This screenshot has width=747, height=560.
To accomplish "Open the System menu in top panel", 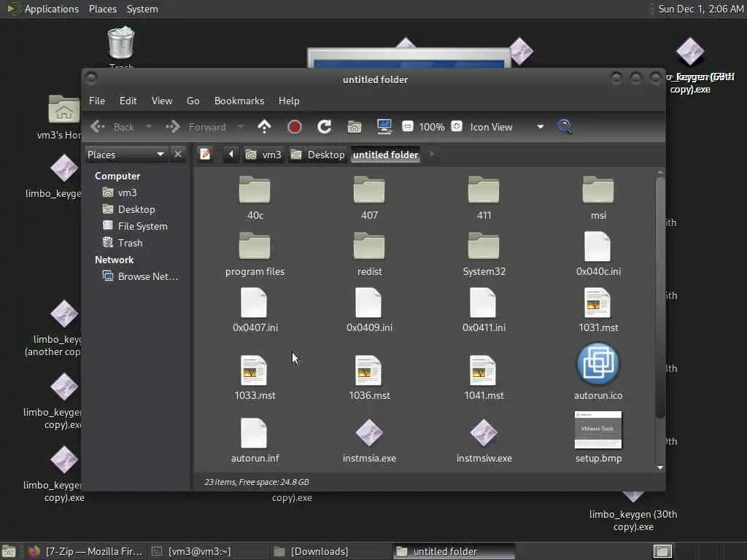I will 142,9.
